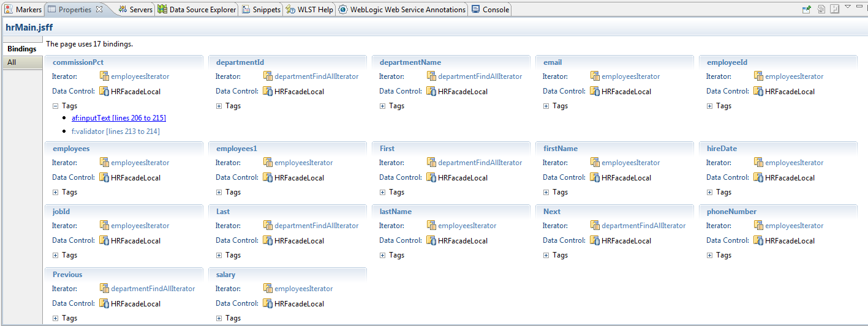Expand Tags under phoneNumber
This screenshot has height=326, width=868.
[x=710, y=255]
